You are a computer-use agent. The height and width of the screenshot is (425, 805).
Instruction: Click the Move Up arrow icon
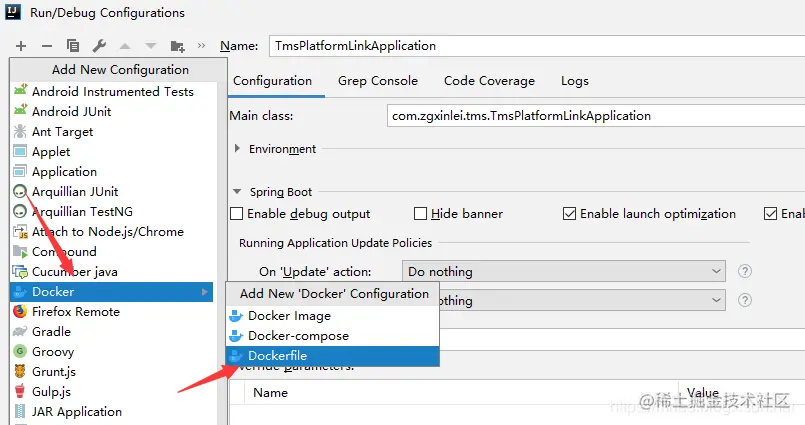point(125,46)
